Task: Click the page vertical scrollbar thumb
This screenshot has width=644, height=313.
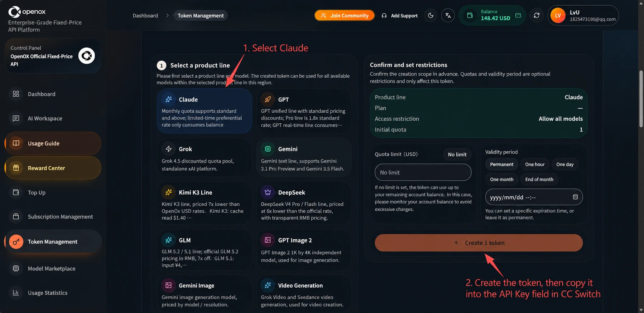Action: pos(641,99)
